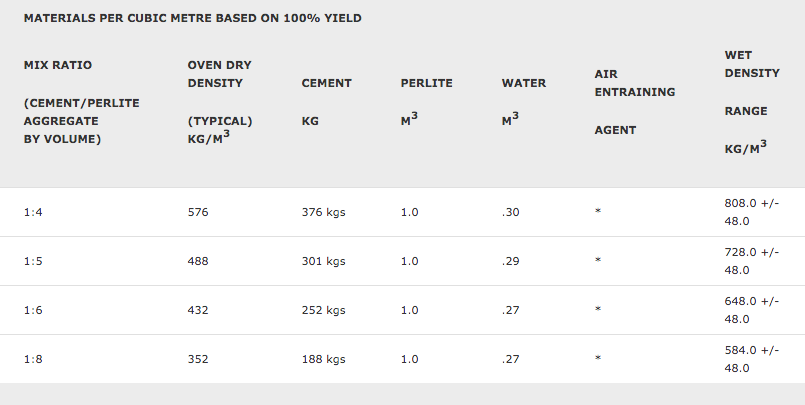Click the .29 water value
This screenshot has height=405, width=805.
tap(510, 261)
